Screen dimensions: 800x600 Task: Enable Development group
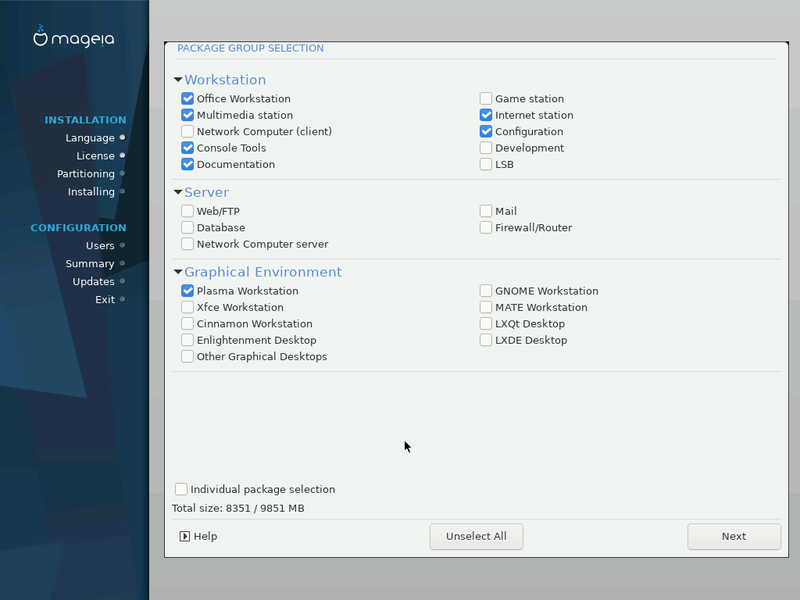486,147
